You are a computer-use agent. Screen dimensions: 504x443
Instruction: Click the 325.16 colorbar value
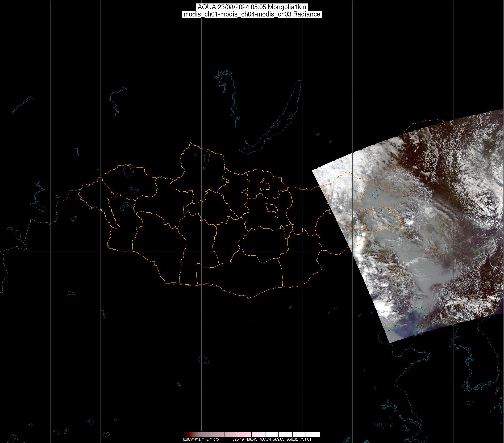(x=238, y=440)
